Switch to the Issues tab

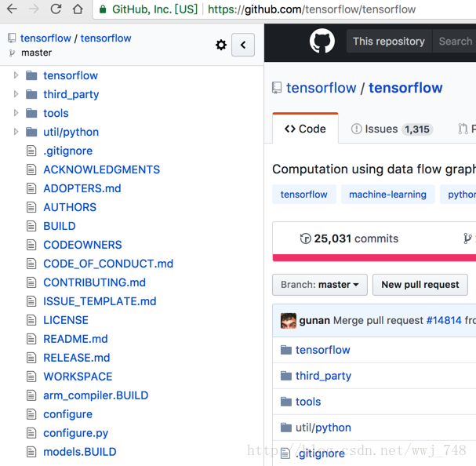[392, 129]
